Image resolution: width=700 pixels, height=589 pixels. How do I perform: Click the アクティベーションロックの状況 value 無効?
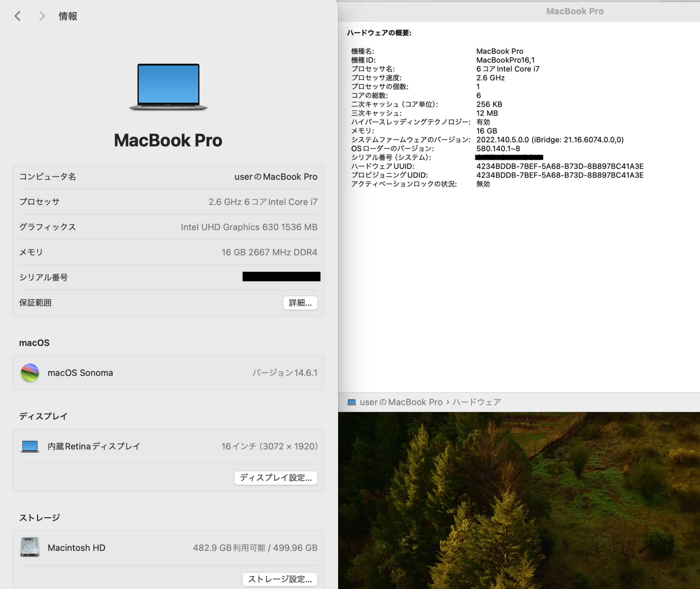[x=483, y=184]
